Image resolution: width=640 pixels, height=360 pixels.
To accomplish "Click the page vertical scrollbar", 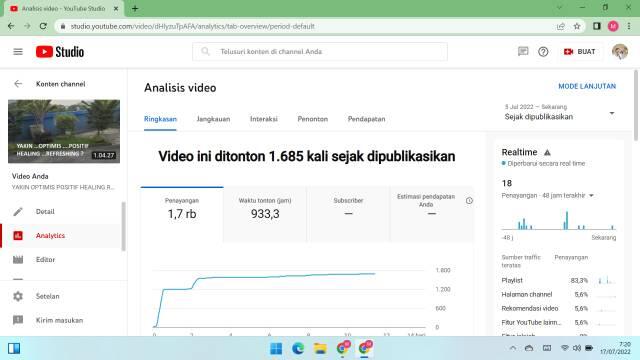I will (x=636, y=106).
